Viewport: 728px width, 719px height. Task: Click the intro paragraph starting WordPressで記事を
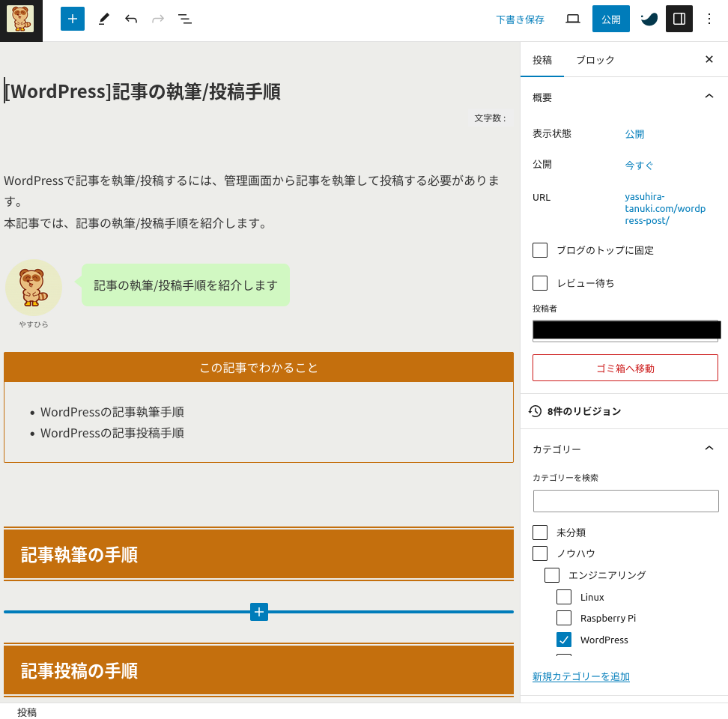[x=252, y=191]
